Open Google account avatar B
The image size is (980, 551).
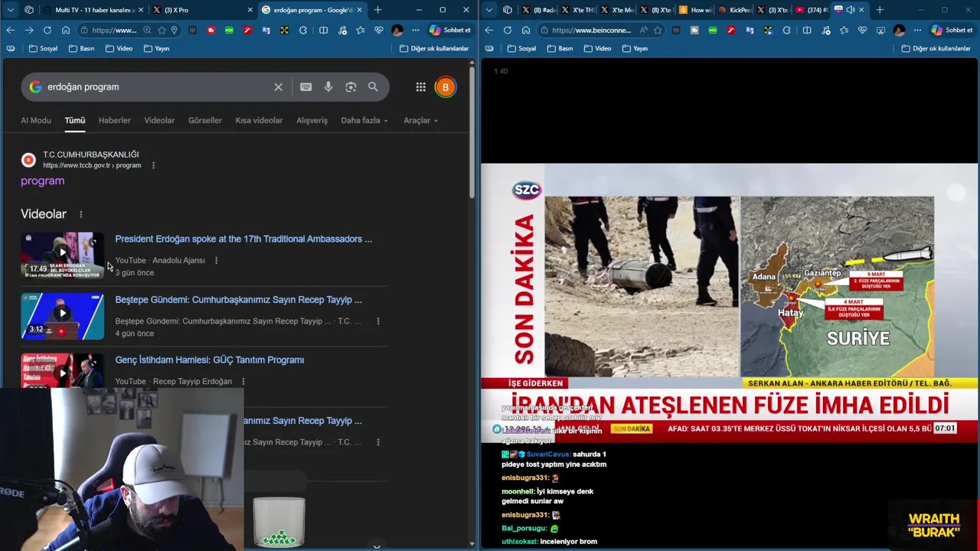(446, 86)
